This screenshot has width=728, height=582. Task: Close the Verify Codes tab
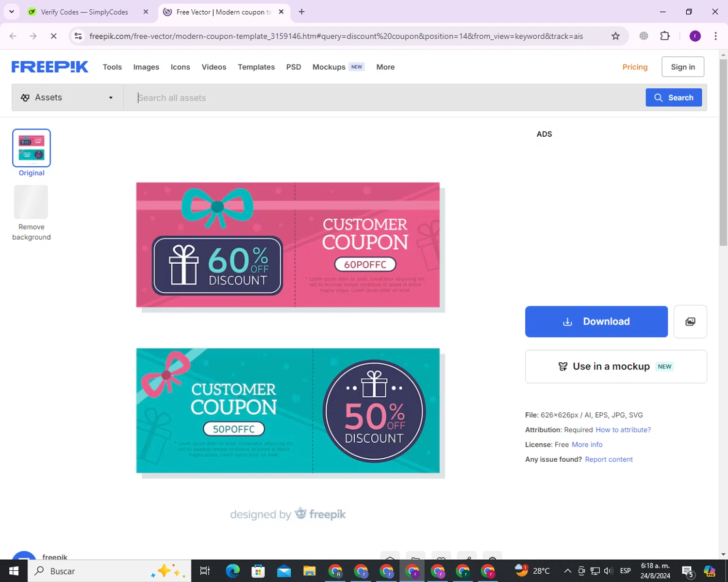click(x=146, y=12)
